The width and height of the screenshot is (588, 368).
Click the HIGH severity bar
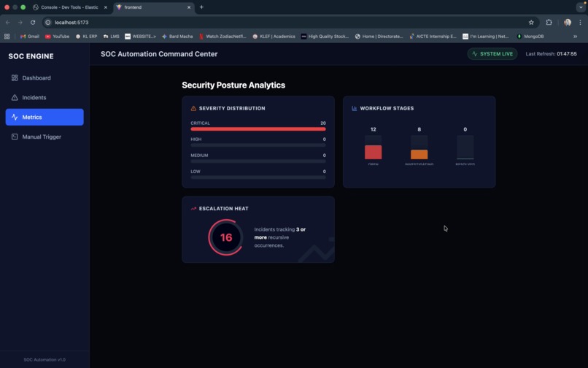[258, 145]
